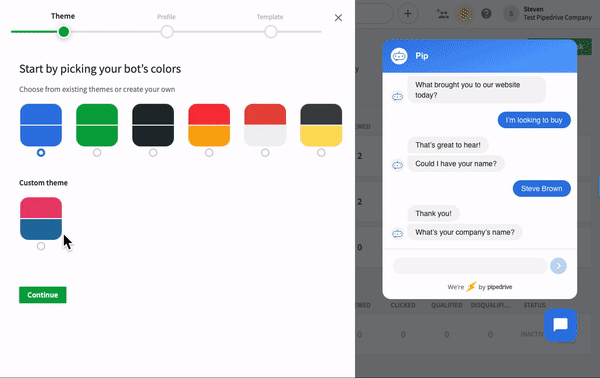Click the plus quick-add icon in the header
Viewport: 600px width, 378px height.
coord(408,14)
